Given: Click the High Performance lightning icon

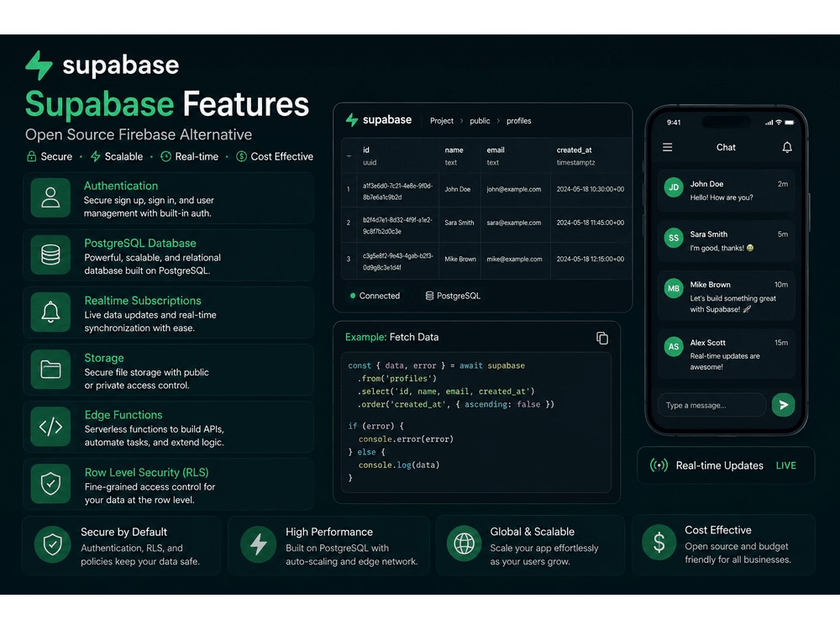Looking at the screenshot, I should pyautogui.click(x=258, y=545).
